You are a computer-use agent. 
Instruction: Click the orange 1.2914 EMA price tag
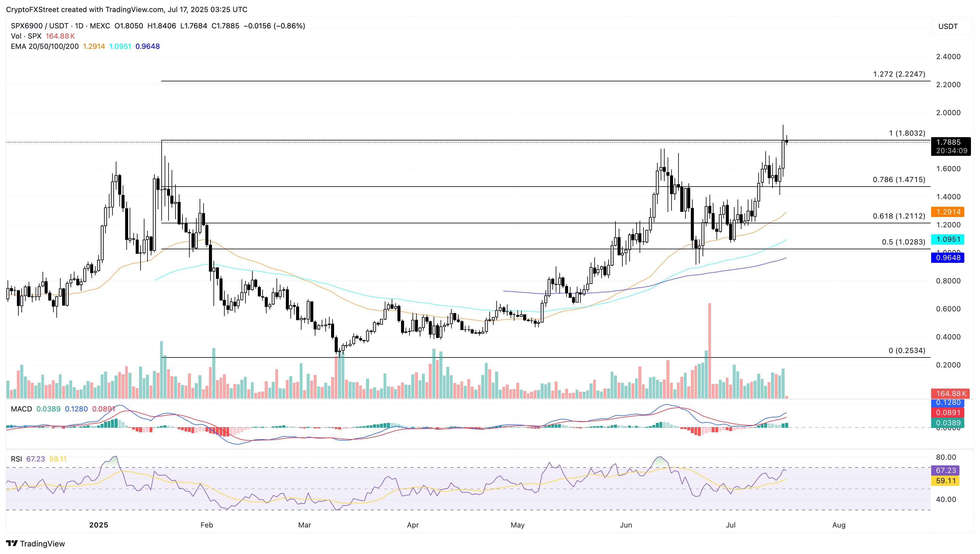pyautogui.click(x=948, y=212)
